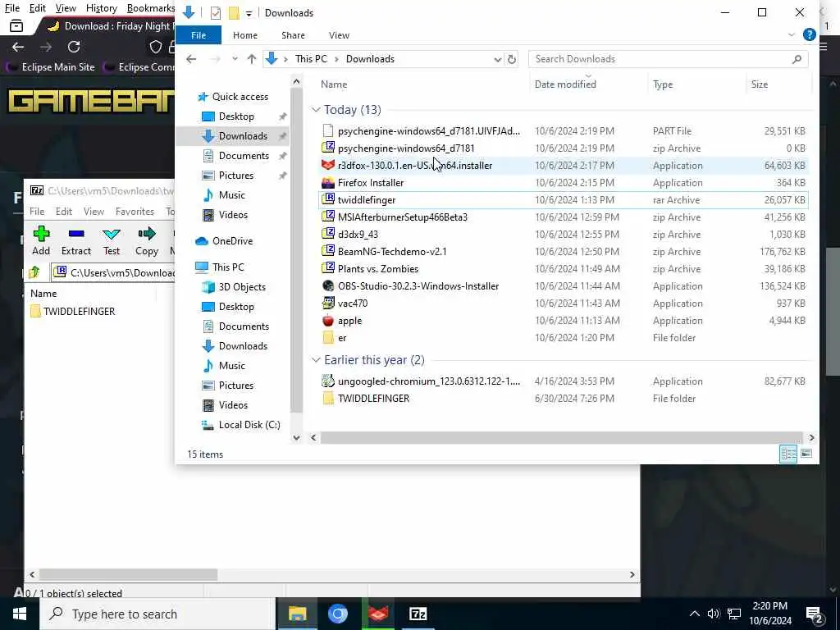Image resolution: width=840 pixels, height=630 pixels.
Task: Go up to parent folder in Explorer
Action: click(252, 59)
